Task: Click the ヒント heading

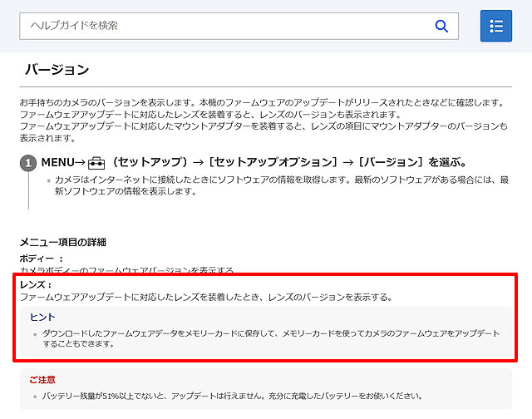Action: [x=43, y=317]
